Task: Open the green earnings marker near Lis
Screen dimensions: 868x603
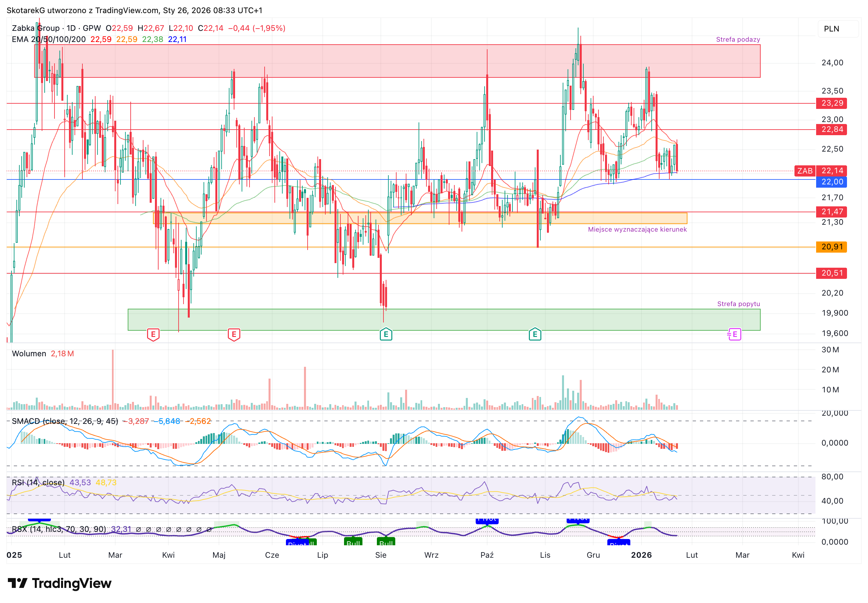Action: 535,334
